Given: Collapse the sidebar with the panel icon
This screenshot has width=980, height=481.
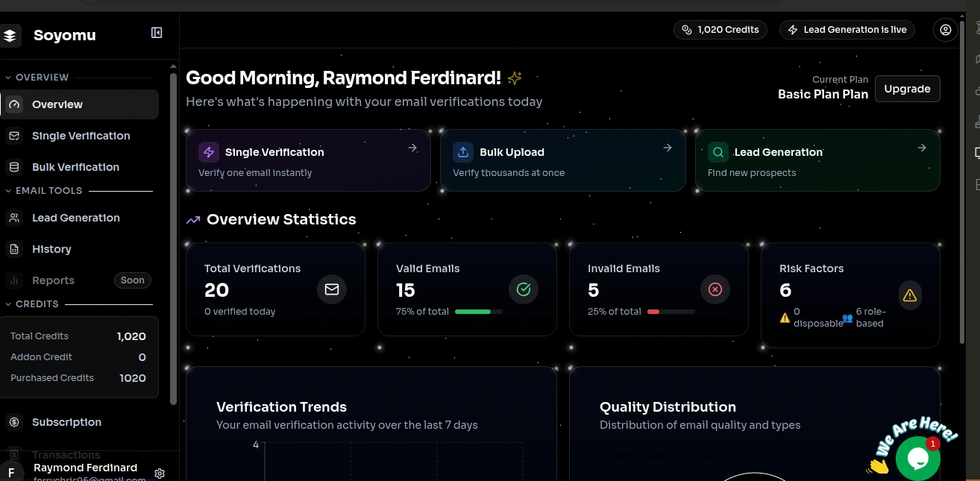Looking at the screenshot, I should [157, 33].
